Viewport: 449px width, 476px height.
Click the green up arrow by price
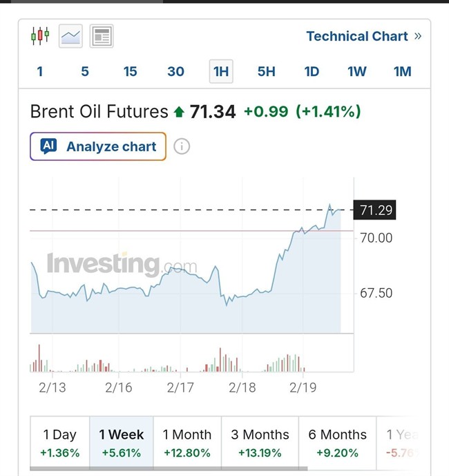click(179, 112)
